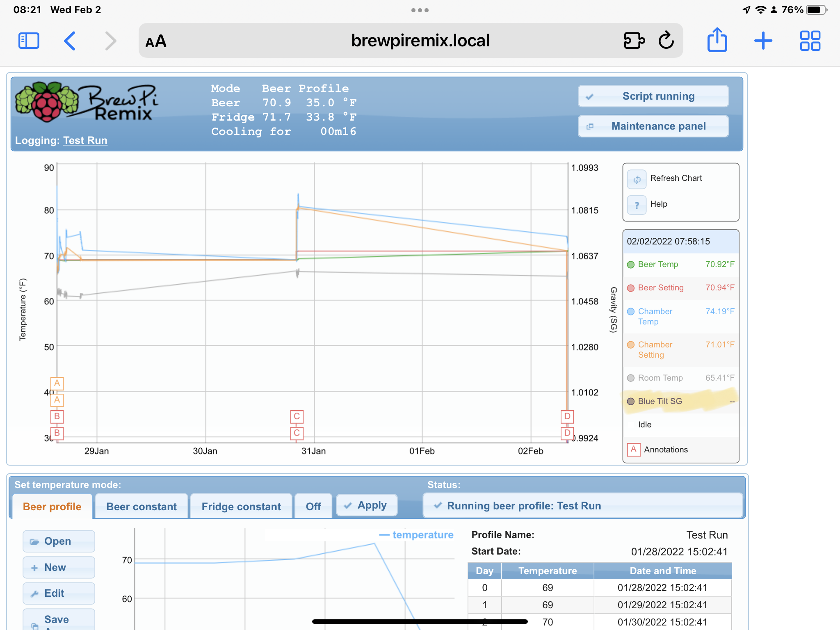Click the battery percentage indicator
Image resolution: width=840 pixels, height=630 pixels.
tap(792, 10)
